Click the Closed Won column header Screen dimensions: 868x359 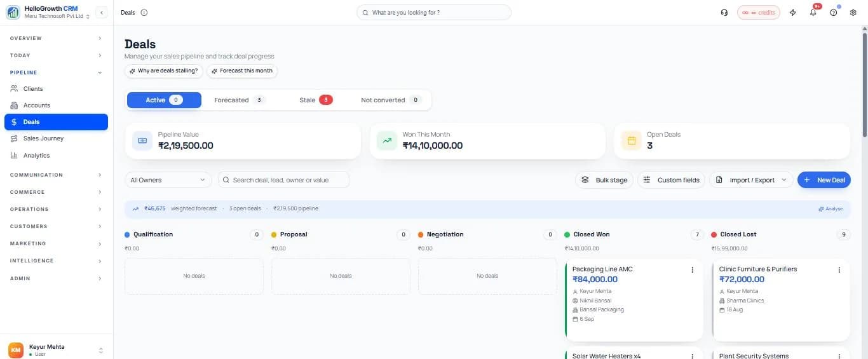coord(634,234)
